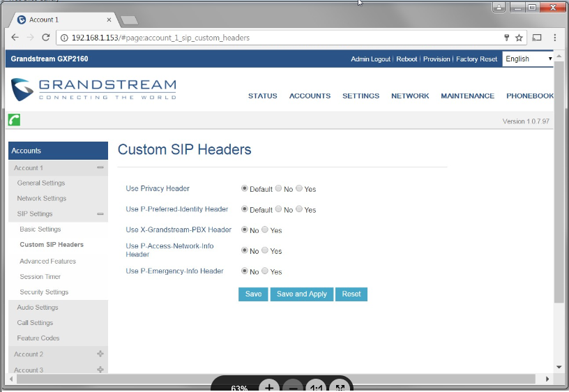Click the browser back arrow
Screen dimensions: 569x392
tap(15, 38)
